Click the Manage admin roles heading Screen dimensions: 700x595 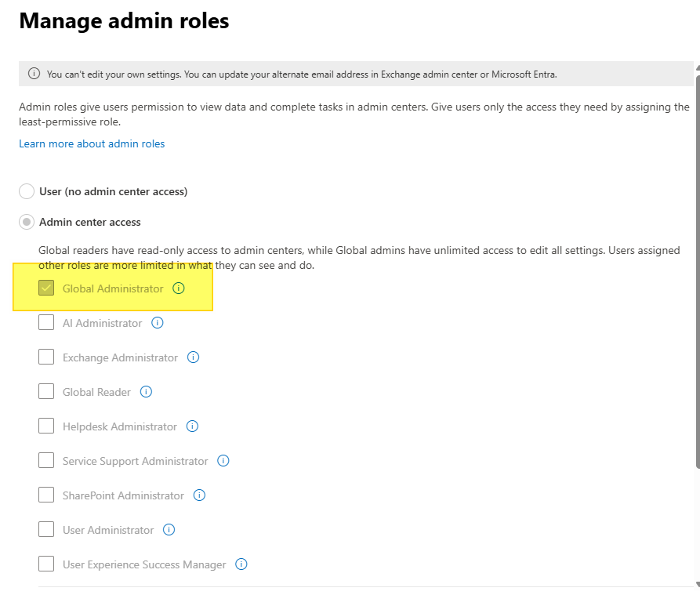[x=124, y=21]
